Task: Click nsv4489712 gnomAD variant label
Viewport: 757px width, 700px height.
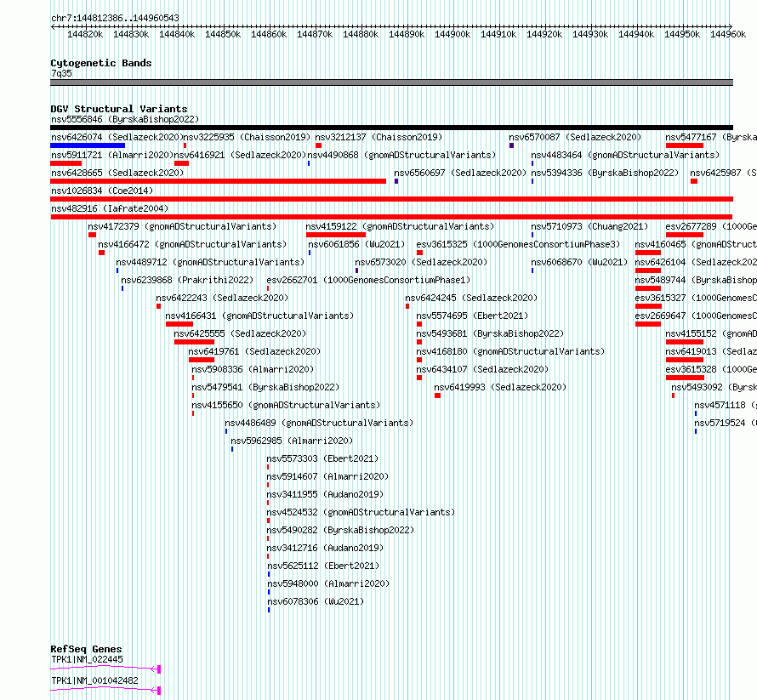Action: 210,262
